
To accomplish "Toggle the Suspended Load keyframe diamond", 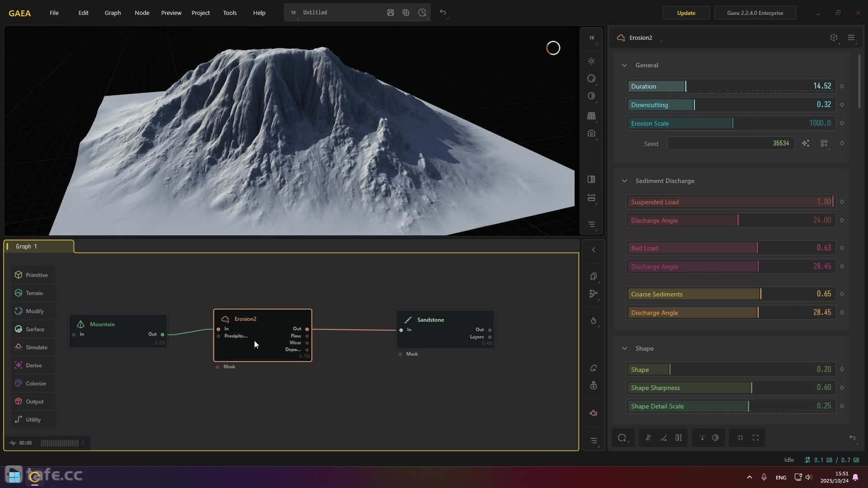I will (842, 202).
